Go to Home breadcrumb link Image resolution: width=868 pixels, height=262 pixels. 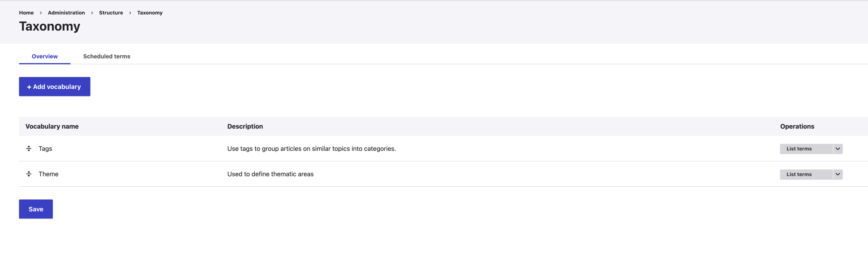click(26, 13)
